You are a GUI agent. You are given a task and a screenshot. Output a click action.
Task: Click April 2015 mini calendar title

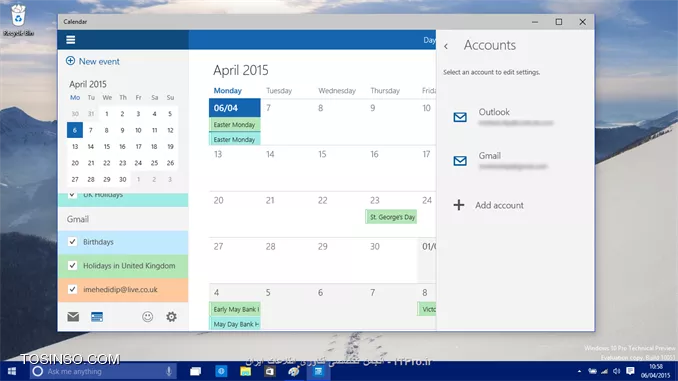point(88,84)
